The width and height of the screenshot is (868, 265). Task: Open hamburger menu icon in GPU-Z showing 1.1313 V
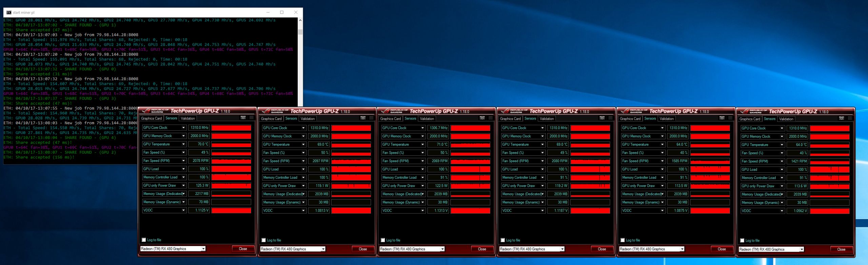tap(491, 118)
